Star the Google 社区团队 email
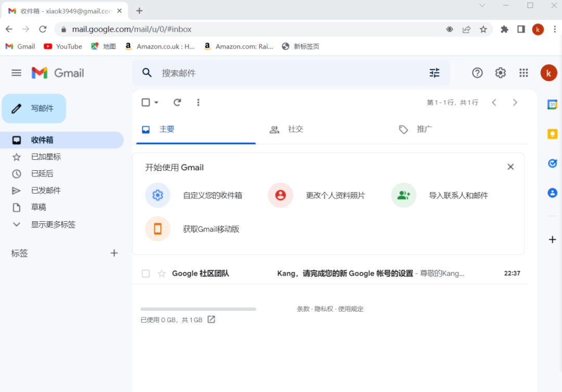This screenshot has width=562, height=392. [x=162, y=273]
